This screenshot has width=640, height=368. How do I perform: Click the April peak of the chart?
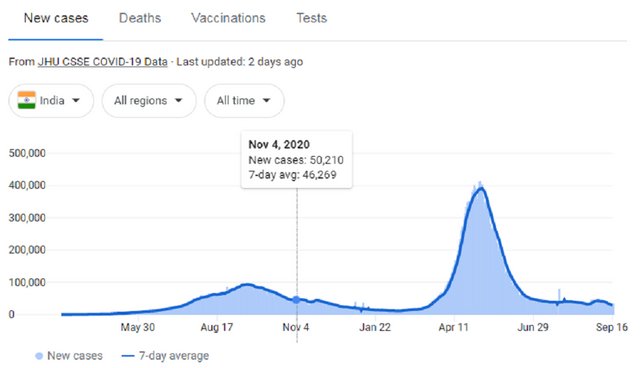click(481, 188)
